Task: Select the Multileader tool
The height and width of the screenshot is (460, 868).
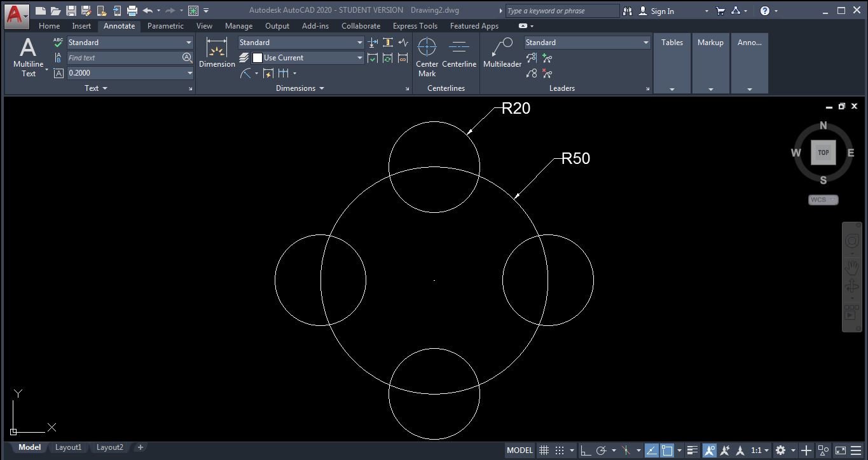Action: pos(502,54)
